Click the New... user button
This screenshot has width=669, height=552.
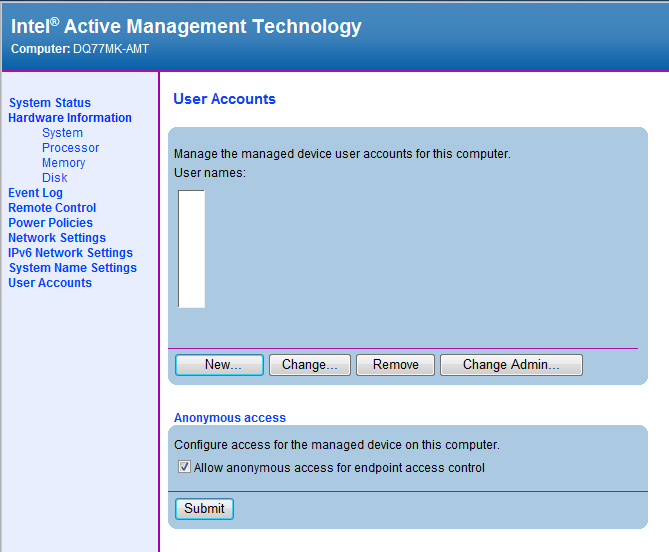[x=219, y=365]
